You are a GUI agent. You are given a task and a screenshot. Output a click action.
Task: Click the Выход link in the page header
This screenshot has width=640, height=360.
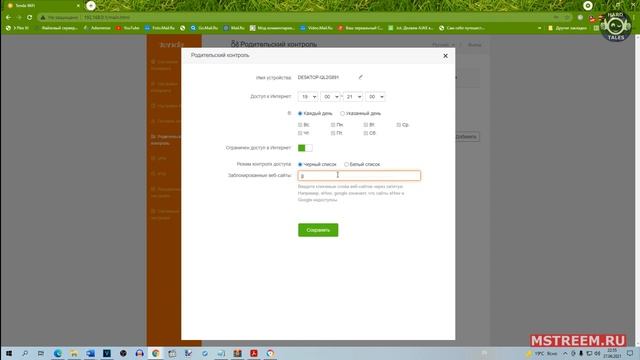point(474,45)
